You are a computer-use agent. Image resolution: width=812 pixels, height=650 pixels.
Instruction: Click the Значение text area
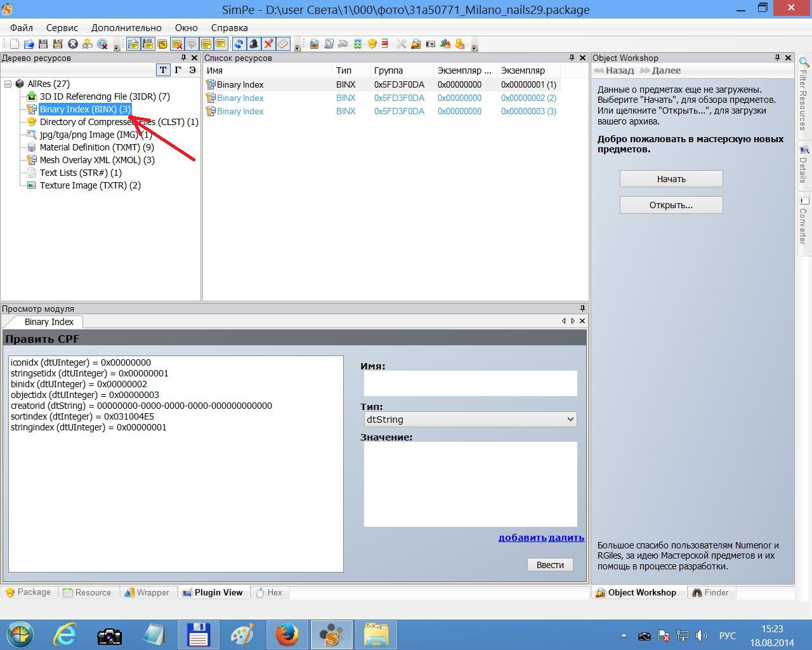pyautogui.click(x=471, y=484)
